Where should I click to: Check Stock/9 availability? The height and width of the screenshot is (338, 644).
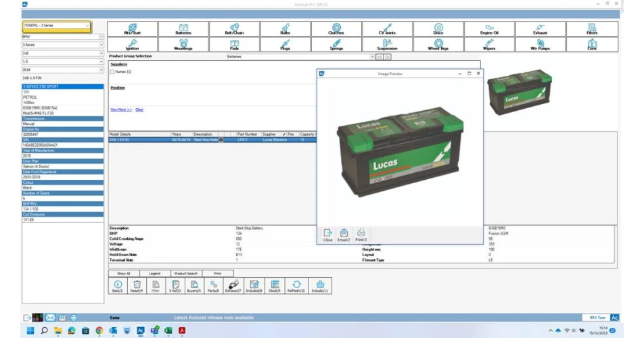pos(275,286)
